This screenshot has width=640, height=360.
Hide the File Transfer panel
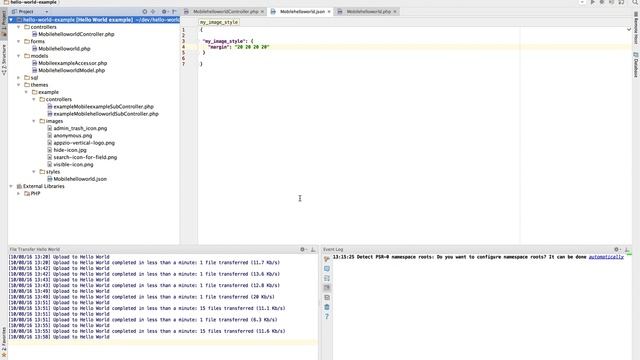[313, 249]
